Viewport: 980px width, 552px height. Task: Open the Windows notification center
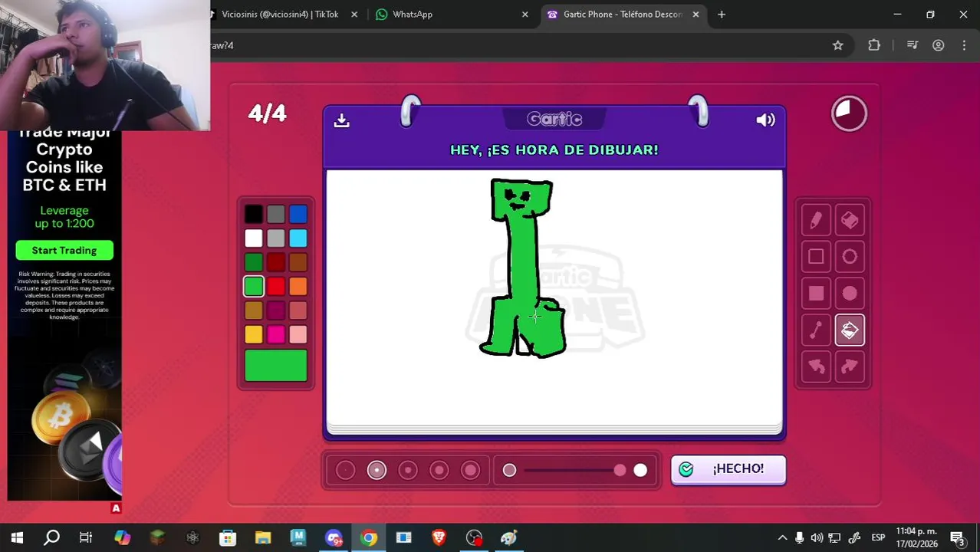click(x=957, y=537)
